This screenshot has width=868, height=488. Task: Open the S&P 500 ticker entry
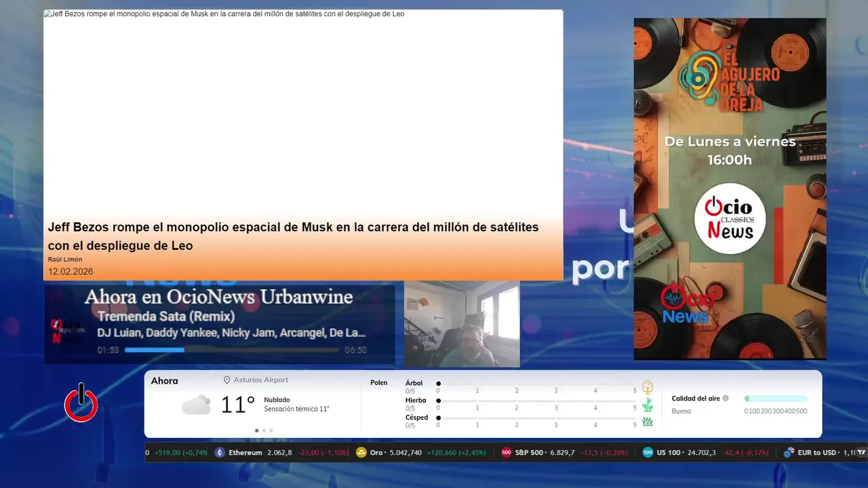point(565,452)
